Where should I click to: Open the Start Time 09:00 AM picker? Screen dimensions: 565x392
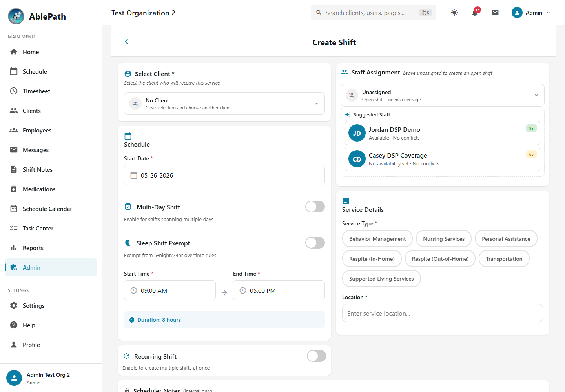pyautogui.click(x=170, y=290)
